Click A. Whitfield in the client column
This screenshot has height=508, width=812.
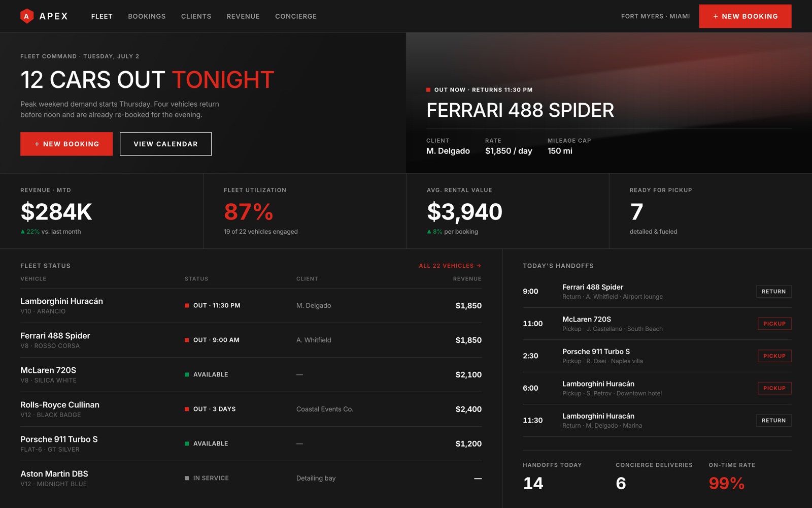[x=314, y=340]
